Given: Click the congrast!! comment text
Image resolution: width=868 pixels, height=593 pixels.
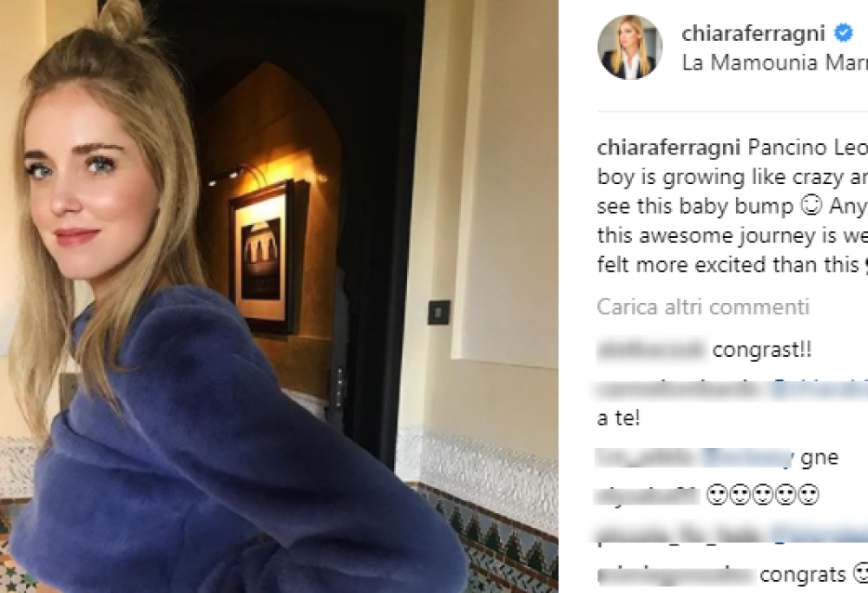Looking at the screenshot, I should point(762,351).
